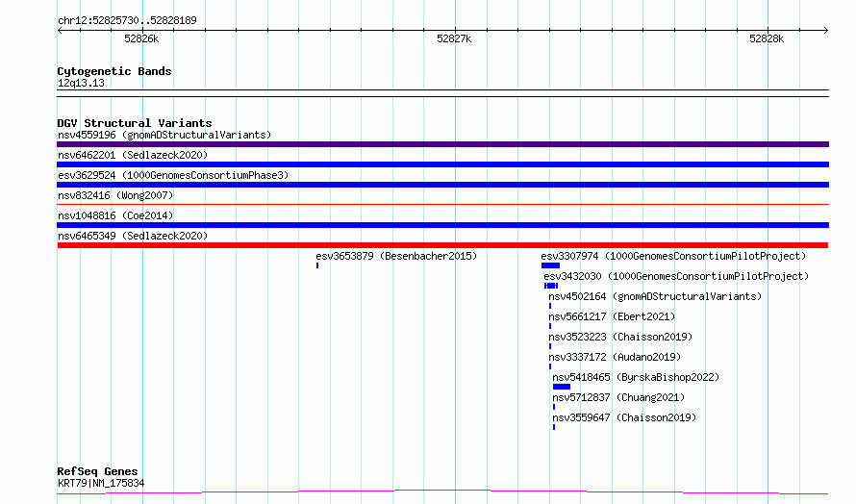Open esv3432030 1000GenomesConsortiumPilotProject label
The height and width of the screenshot is (504, 856).
(x=676, y=276)
